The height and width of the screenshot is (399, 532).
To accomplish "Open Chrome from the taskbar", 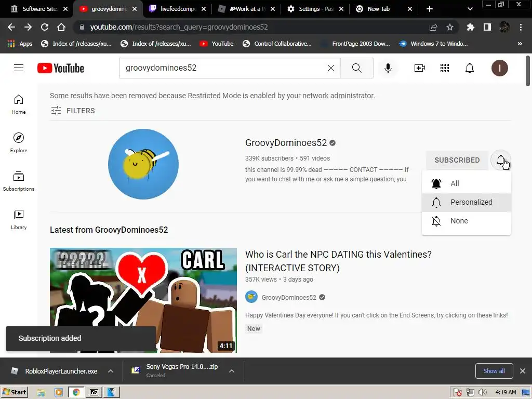I will coord(76,393).
